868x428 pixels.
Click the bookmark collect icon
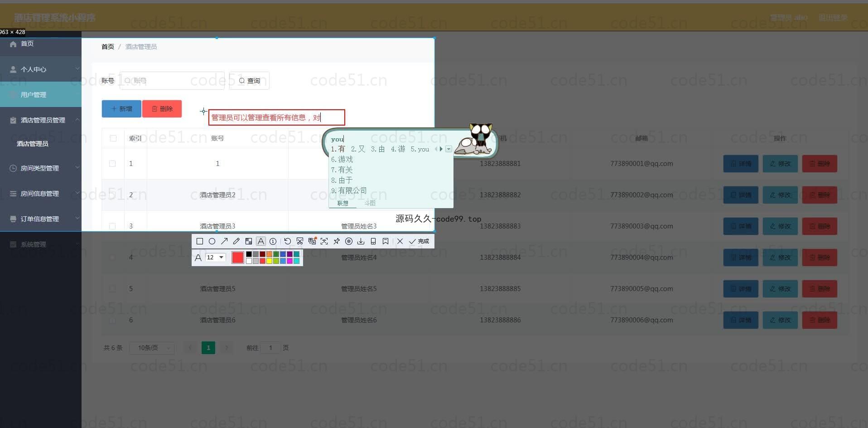386,241
